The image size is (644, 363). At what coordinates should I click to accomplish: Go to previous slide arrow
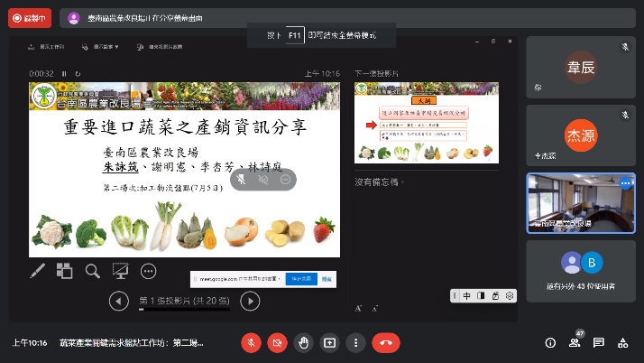118,301
